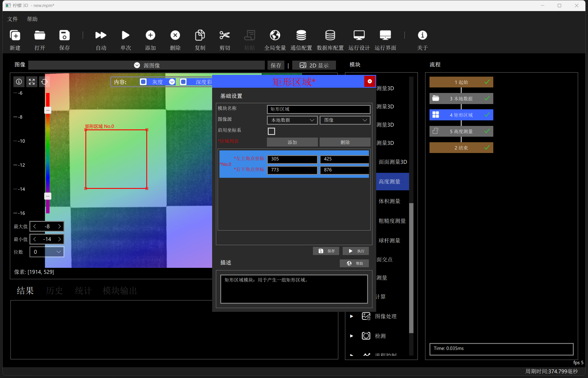Open 全局变量 global variables
588x378 pixels.
[275, 36]
